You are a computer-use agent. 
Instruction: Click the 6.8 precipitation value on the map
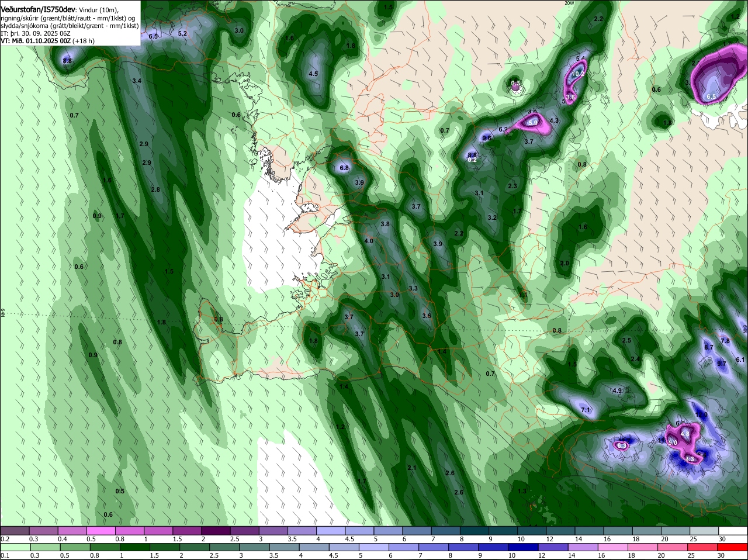click(x=344, y=168)
